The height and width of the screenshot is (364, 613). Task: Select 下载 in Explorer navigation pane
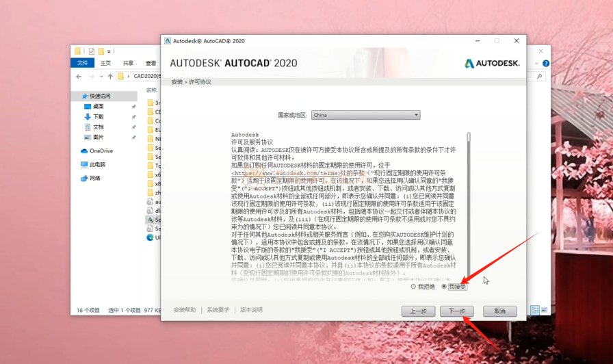(98, 116)
